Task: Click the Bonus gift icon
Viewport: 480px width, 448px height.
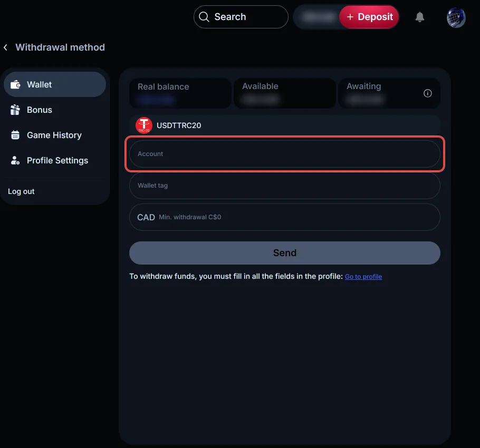Action: coord(15,110)
